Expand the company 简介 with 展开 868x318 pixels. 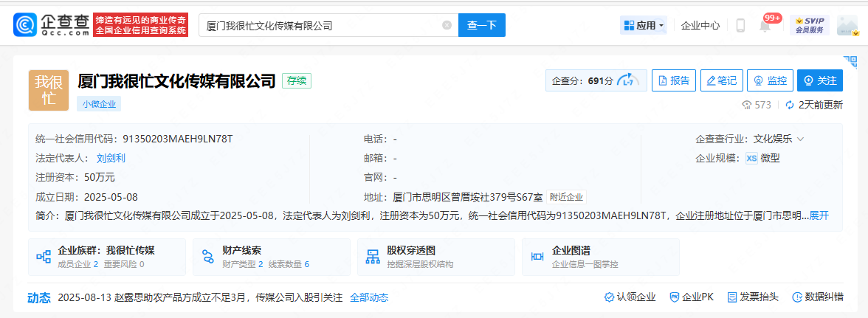[x=819, y=215]
